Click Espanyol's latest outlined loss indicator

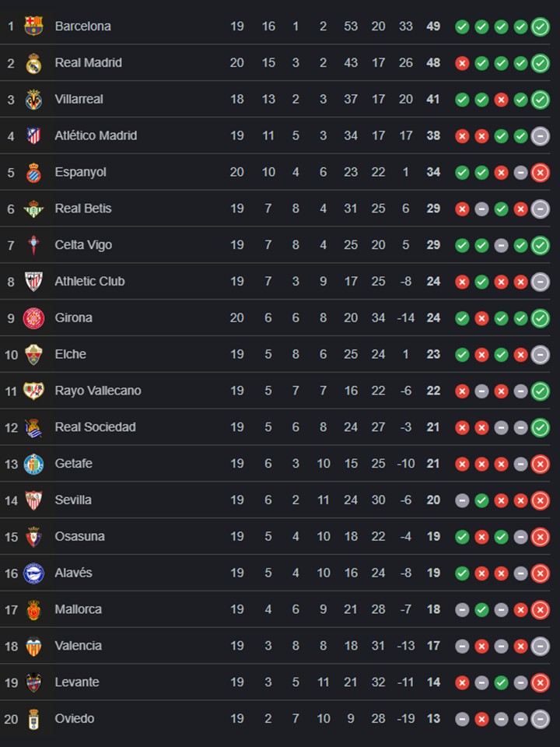pos(540,173)
